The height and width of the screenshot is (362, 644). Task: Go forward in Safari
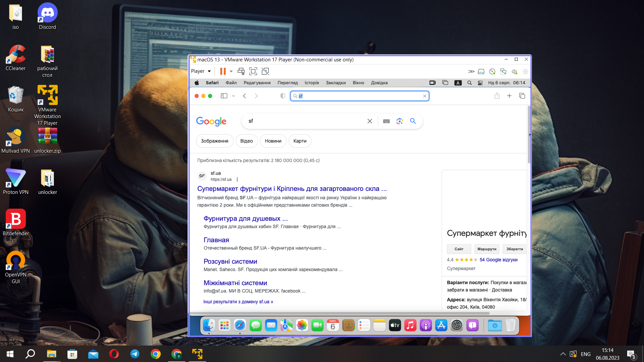click(x=256, y=96)
